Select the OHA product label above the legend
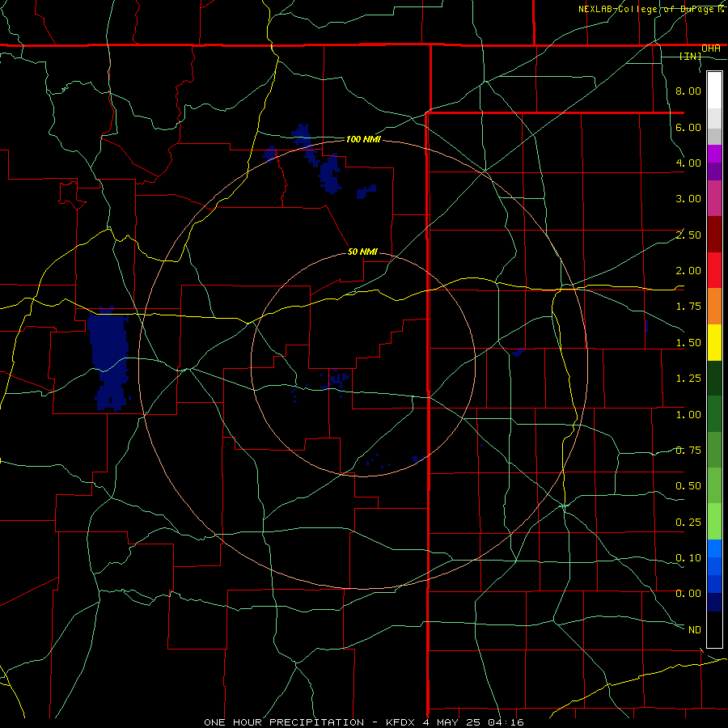This screenshot has width=728, height=728. [x=710, y=49]
